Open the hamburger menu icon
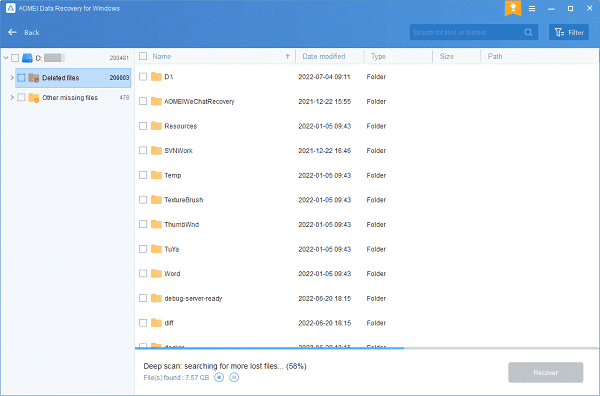 (532, 8)
